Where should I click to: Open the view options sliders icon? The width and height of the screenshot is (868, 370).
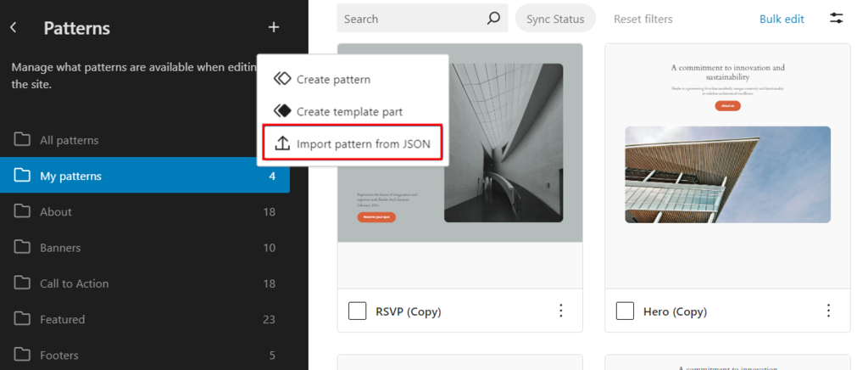[x=837, y=19]
